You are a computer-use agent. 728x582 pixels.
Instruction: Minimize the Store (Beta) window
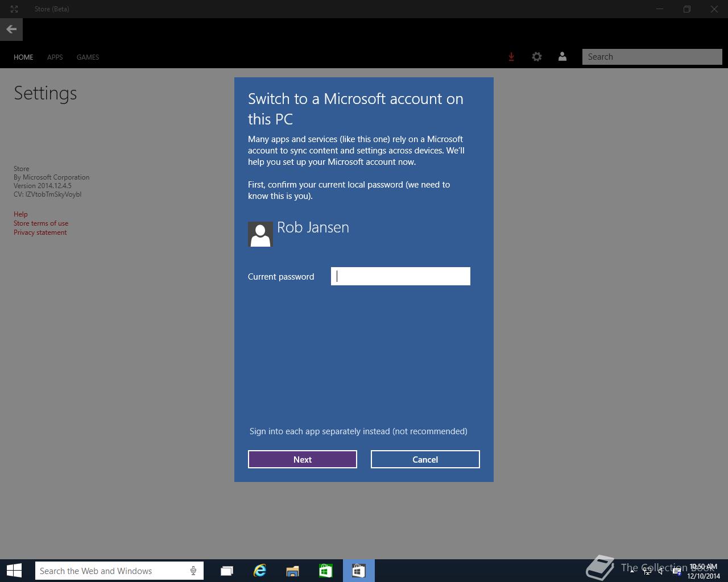(x=660, y=9)
